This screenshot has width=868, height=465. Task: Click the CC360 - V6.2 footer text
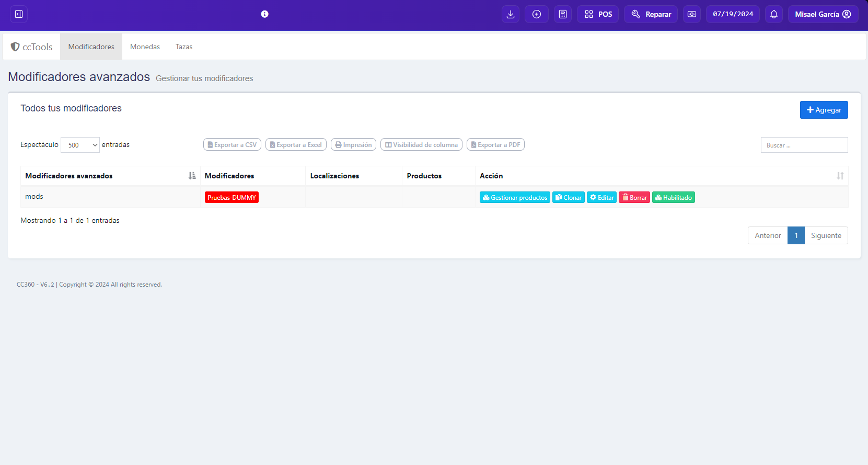36,285
